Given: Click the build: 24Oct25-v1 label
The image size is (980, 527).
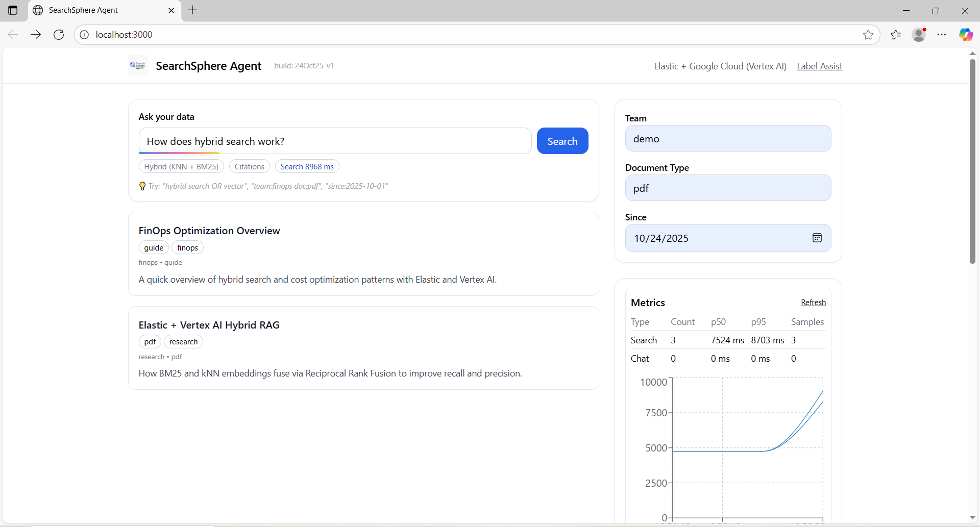Looking at the screenshot, I should click(304, 66).
